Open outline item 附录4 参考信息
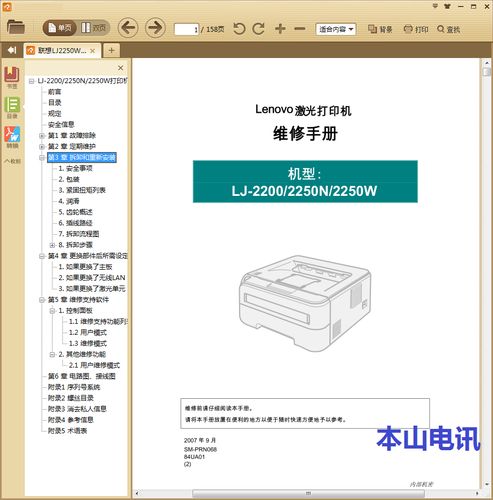The height and width of the screenshot is (500, 493). click(71, 420)
